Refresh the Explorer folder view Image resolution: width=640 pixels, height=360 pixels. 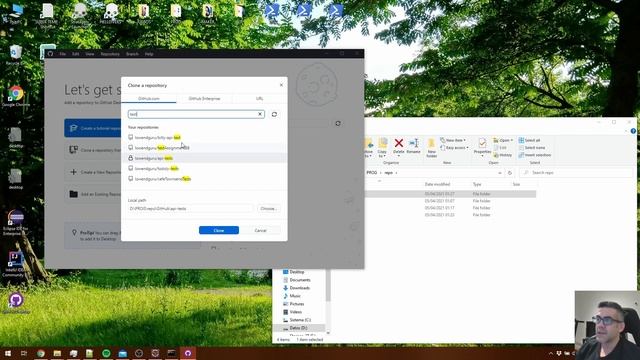(x=510, y=173)
